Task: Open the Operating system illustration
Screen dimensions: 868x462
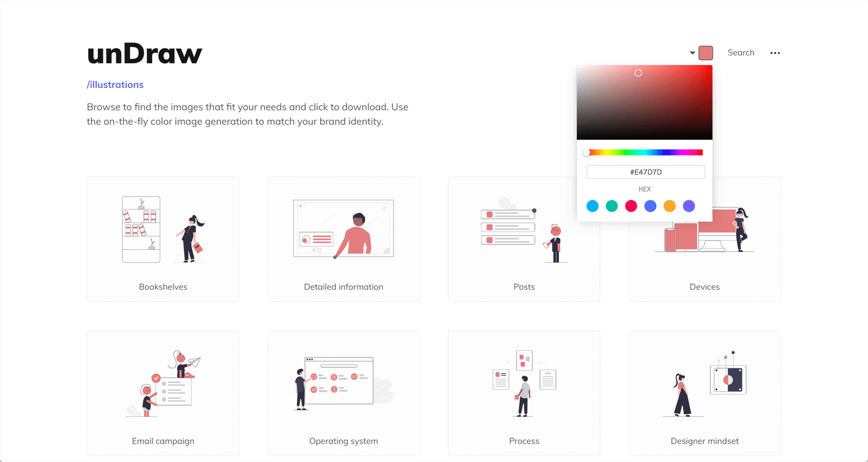Action: [x=344, y=393]
